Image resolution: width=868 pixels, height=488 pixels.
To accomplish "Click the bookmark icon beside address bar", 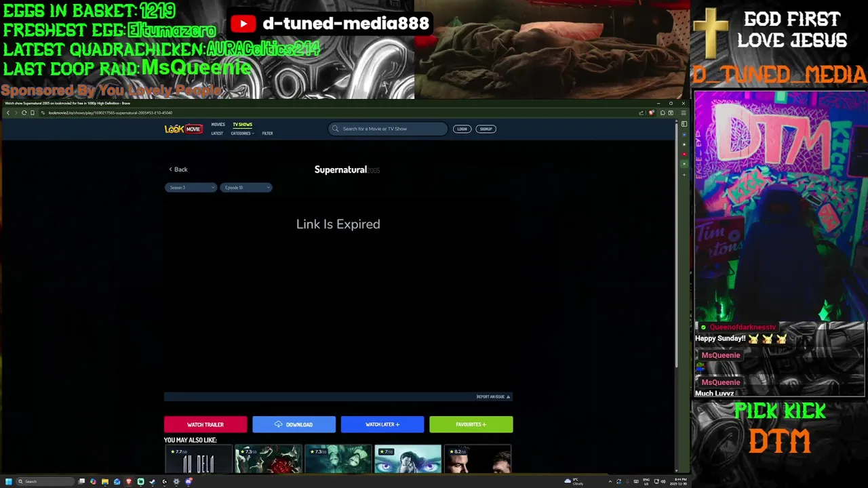I will point(32,113).
